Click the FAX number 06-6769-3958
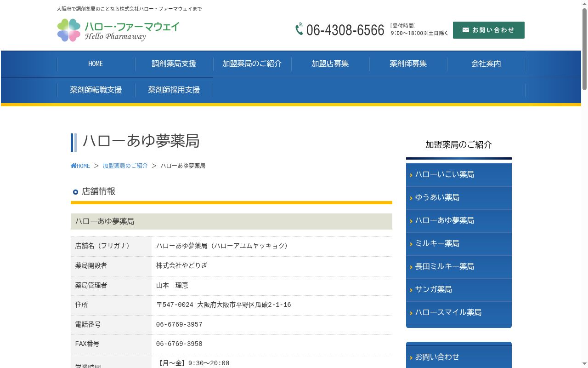This screenshot has height=368, width=588. (x=179, y=344)
